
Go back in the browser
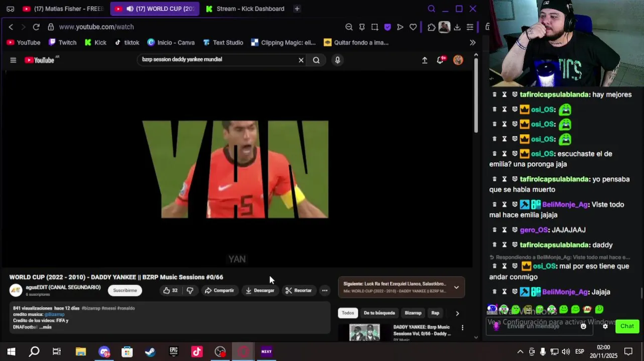[11, 27]
